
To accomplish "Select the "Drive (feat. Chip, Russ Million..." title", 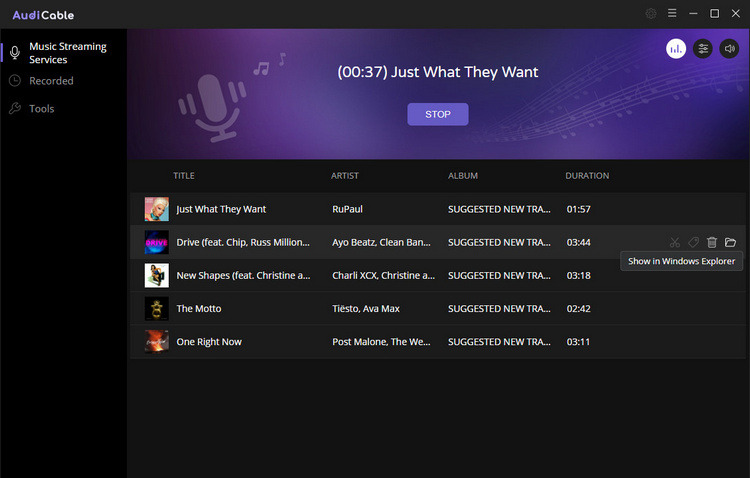I will 243,243.
